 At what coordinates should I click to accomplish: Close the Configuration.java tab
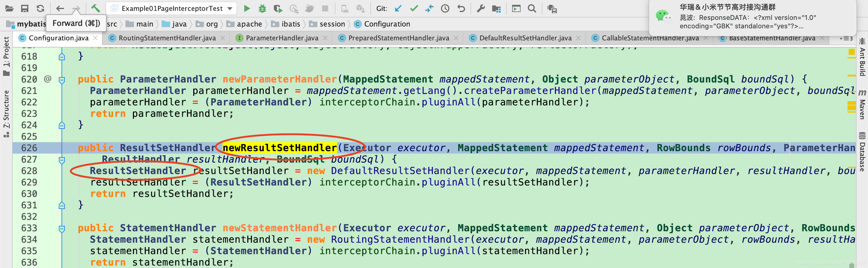(x=95, y=38)
